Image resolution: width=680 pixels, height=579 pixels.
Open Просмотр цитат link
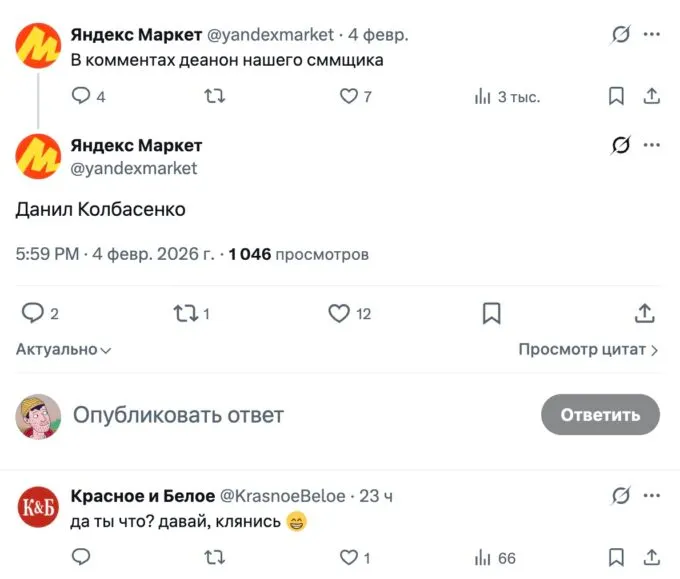[588, 350]
